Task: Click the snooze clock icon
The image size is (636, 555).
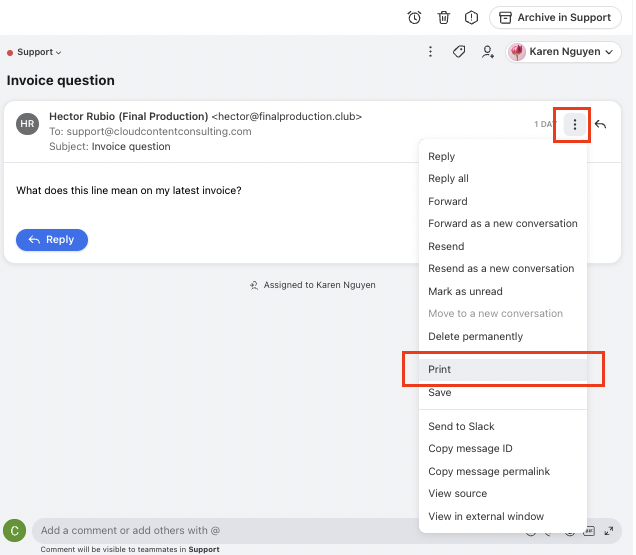Action: point(414,17)
